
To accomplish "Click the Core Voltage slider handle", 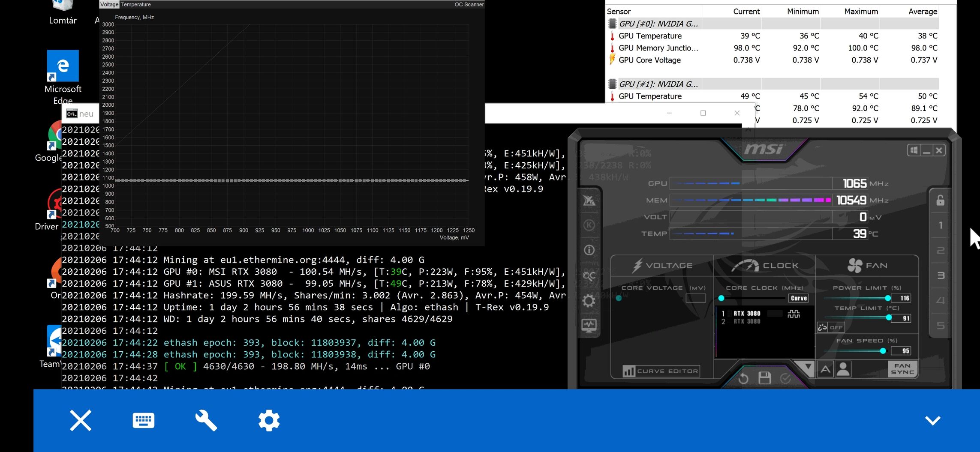I will 619,298.
